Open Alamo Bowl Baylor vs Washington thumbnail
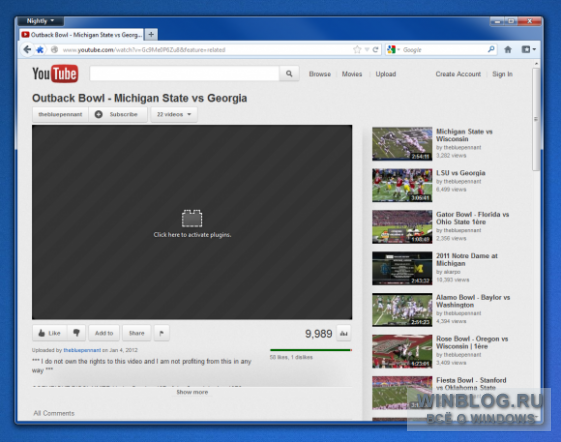The image size is (561, 442). 402,310
